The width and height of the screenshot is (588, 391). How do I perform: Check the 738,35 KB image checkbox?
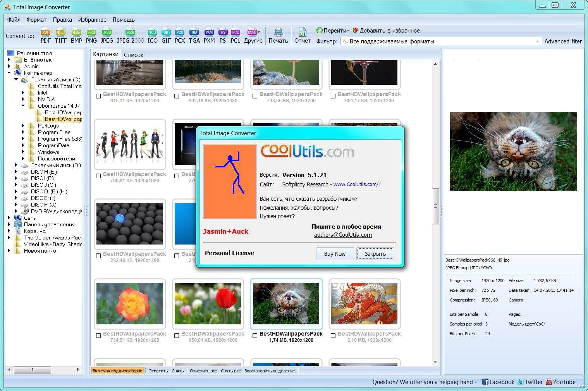[255, 96]
